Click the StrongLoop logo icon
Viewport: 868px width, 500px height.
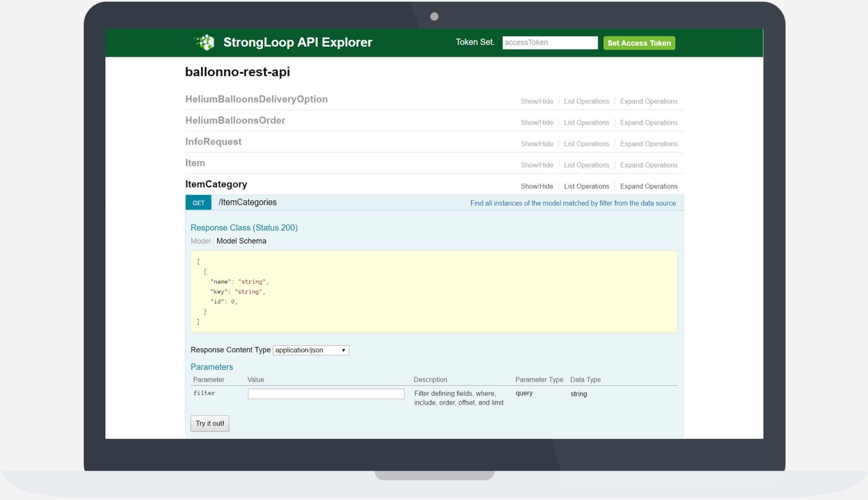pyautogui.click(x=205, y=42)
